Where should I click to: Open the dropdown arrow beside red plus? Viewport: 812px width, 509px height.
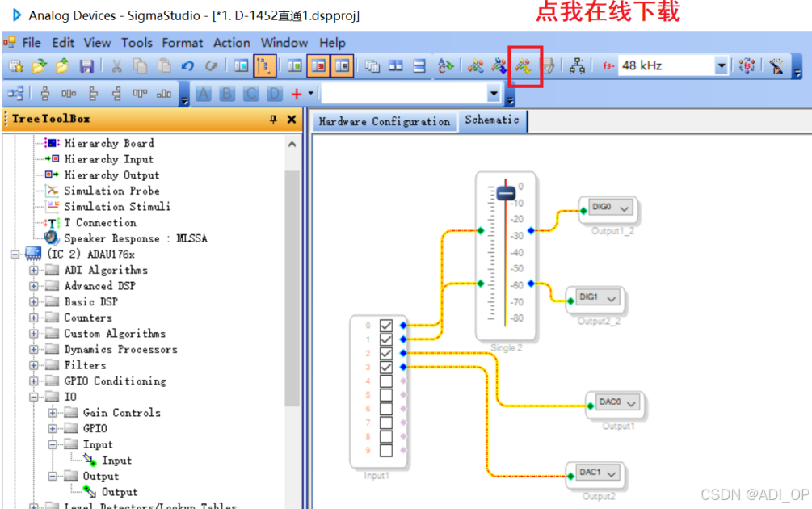pyautogui.click(x=311, y=94)
